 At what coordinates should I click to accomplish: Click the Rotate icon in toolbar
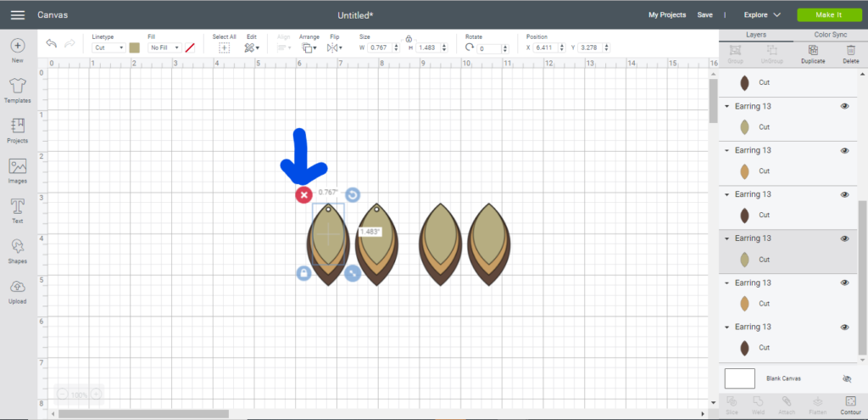(x=470, y=48)
